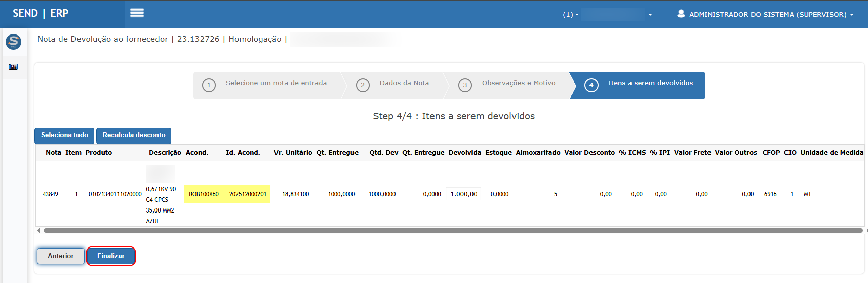
Task: Click step 1 circle icon in wizard
Action: click(x=209, y=85)
